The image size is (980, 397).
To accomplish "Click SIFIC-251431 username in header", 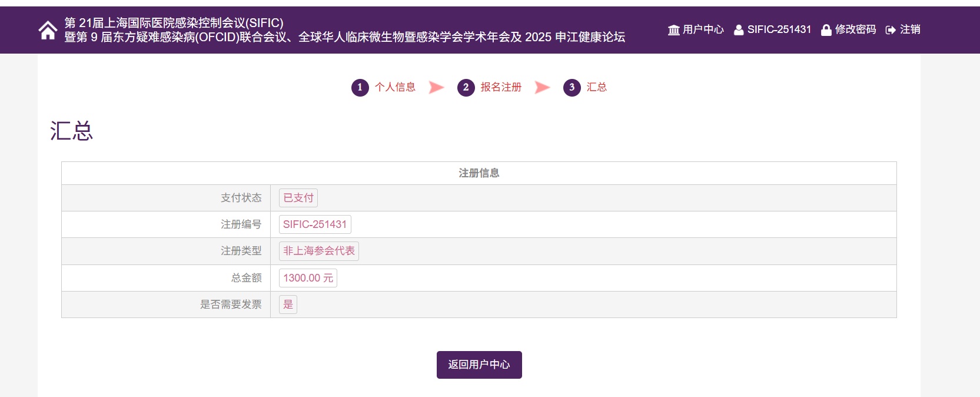I will 779,29.
